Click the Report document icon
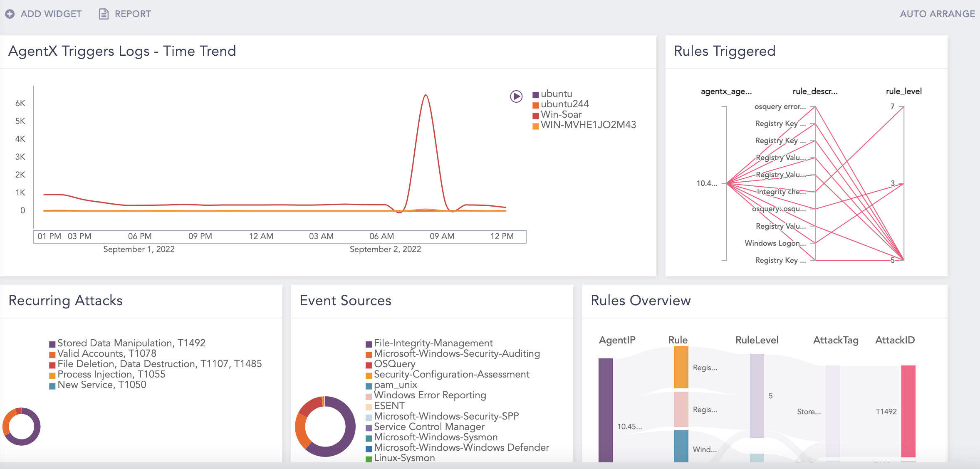The width and height of the screenshot is (980, 469). click(104, 14)
